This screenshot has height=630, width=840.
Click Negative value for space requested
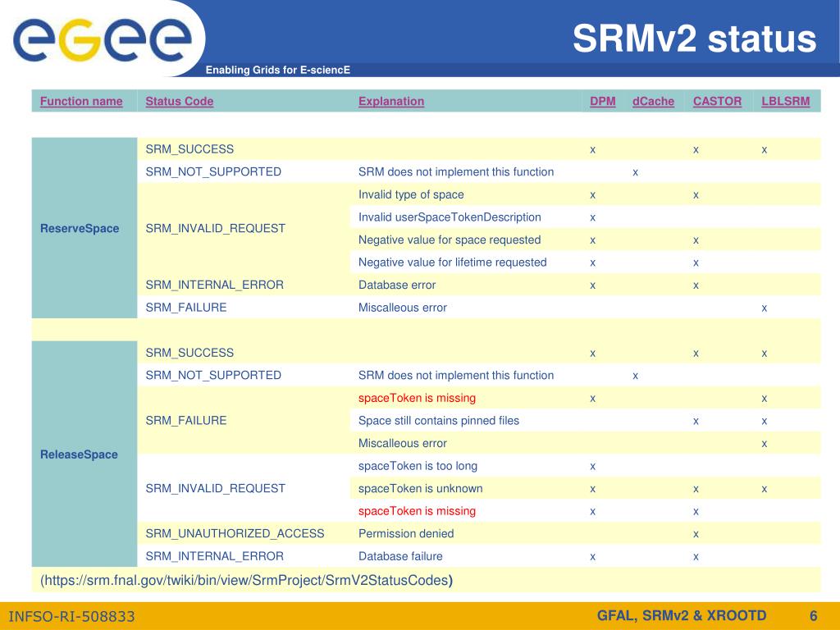click(x=450, y=240)
